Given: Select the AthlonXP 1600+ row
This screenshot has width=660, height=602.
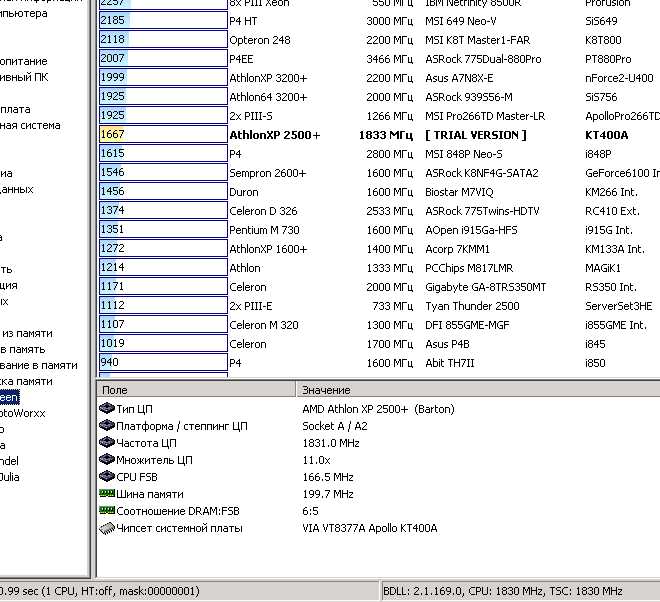Looking at the screenshot, I should click(380, 249).
